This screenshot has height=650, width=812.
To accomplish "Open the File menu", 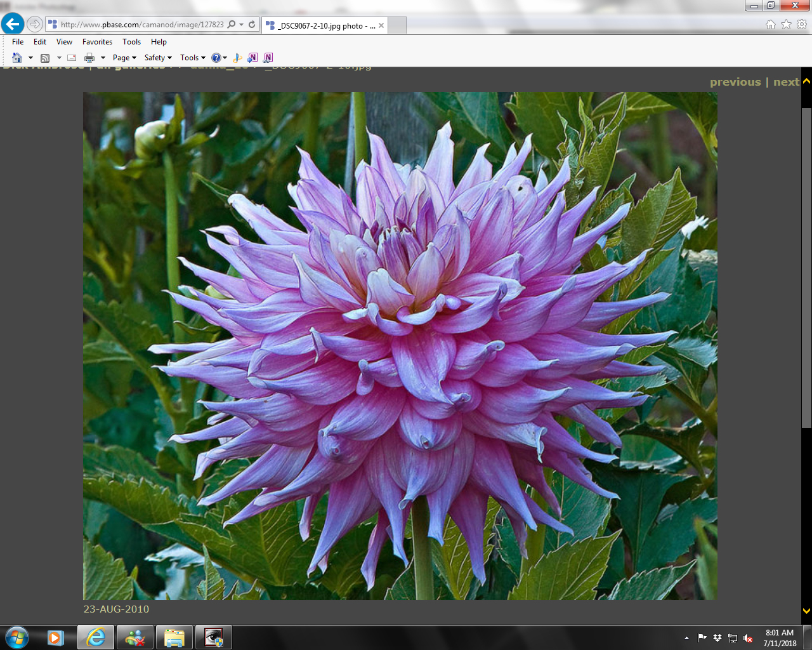I will pos(18,42).
